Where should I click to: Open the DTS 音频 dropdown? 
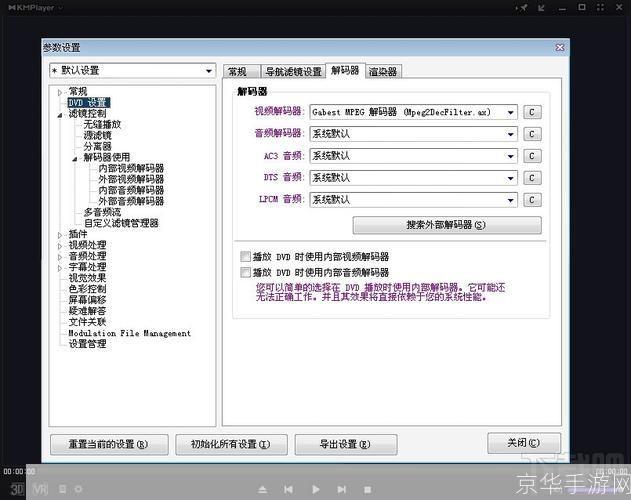tap(413, 178)
